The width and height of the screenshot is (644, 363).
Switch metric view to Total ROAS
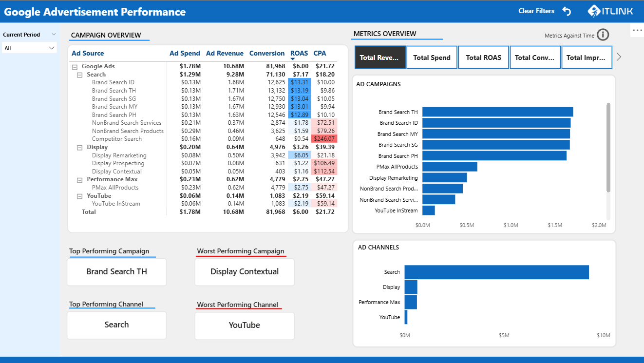click(x=483, y=57)
